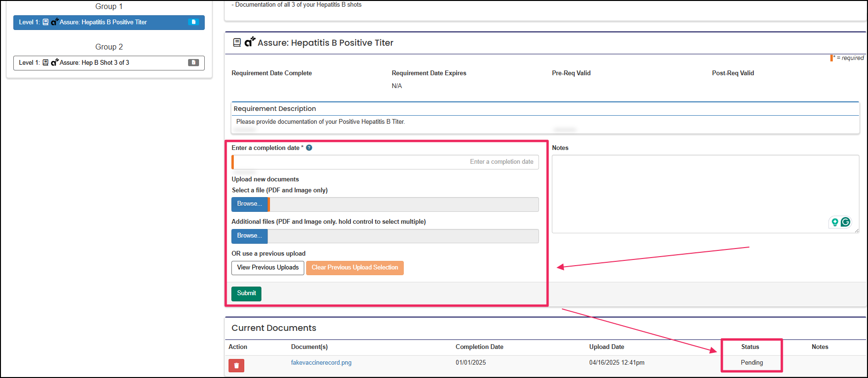Select Assure: Hepatitis B Positive Titer in Group 1
This screenshot has width=868, height=378.
[109, 22]
